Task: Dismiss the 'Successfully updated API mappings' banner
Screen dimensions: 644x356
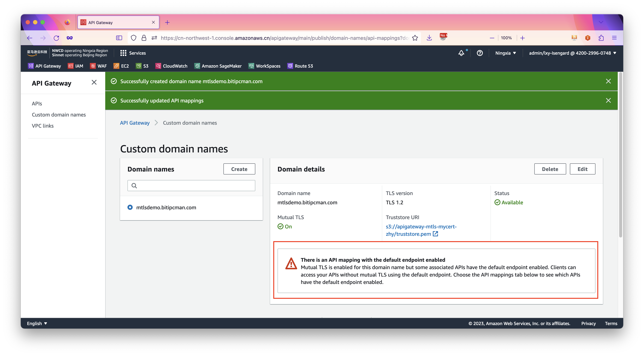Action: pos(608,101)
